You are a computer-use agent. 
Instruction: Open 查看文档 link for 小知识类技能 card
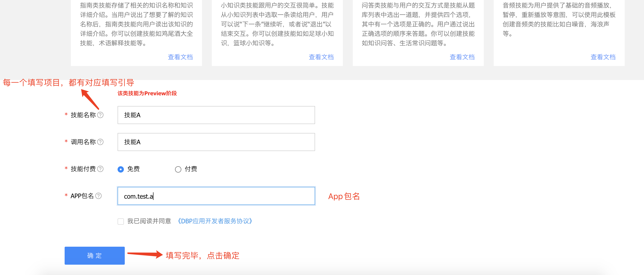coord(321,57)
